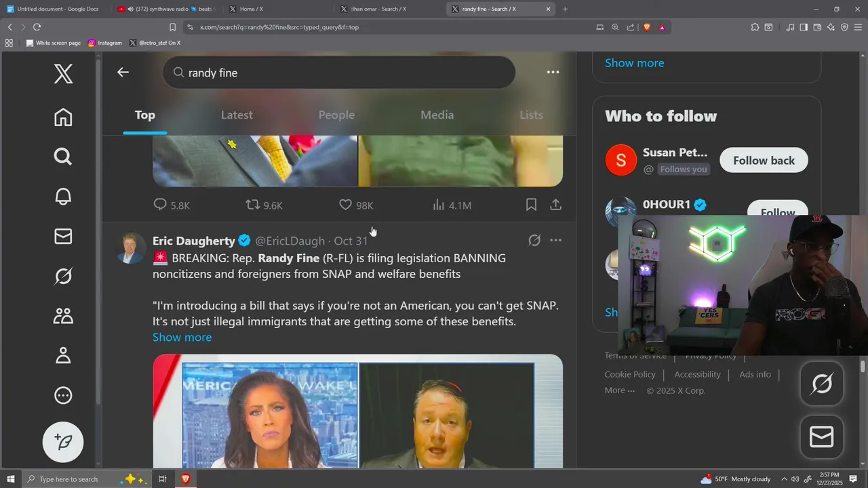Expand the More footer menu
This screenshot has height=488, width=868.
pyautogui.click(x=619, y=390)
